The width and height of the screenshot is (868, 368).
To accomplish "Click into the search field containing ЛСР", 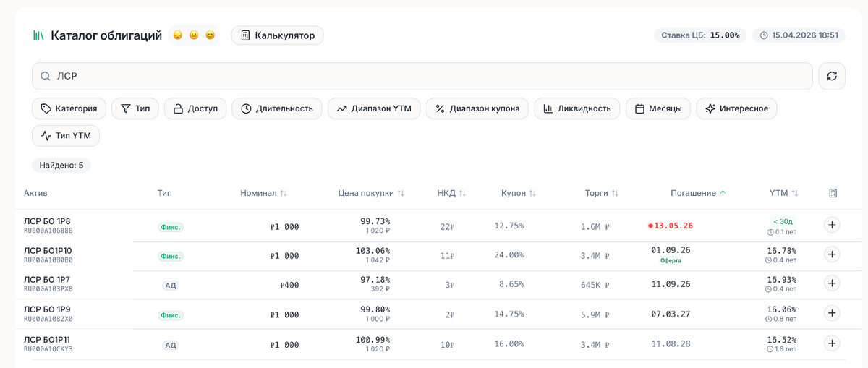I will 422,76.
